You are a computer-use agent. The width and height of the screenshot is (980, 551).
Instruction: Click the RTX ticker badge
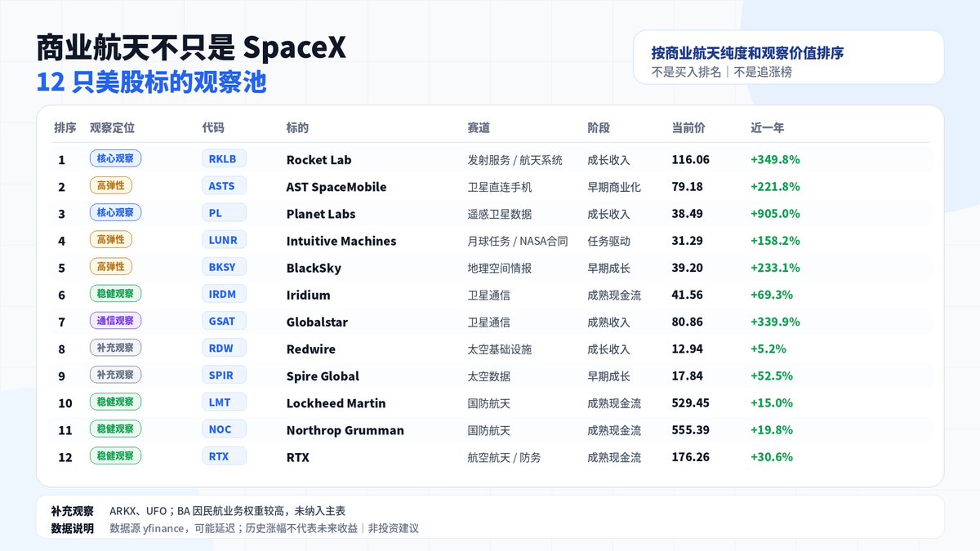pos(224,455)
